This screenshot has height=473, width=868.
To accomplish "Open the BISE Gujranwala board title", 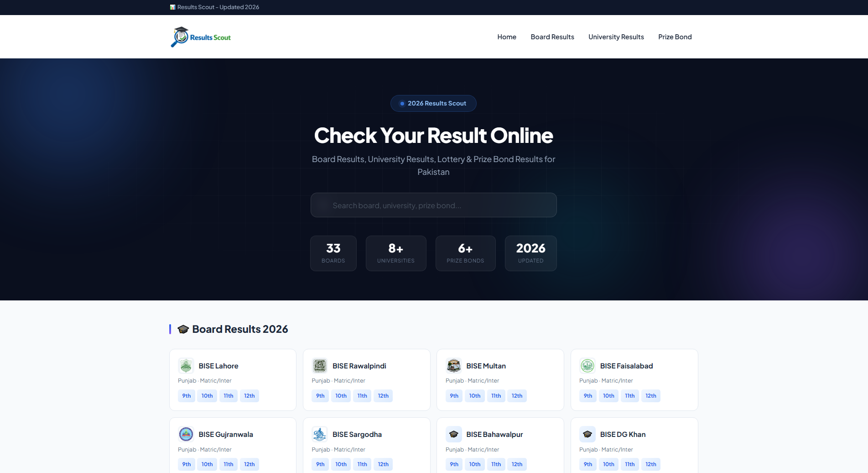I will 226,435.
